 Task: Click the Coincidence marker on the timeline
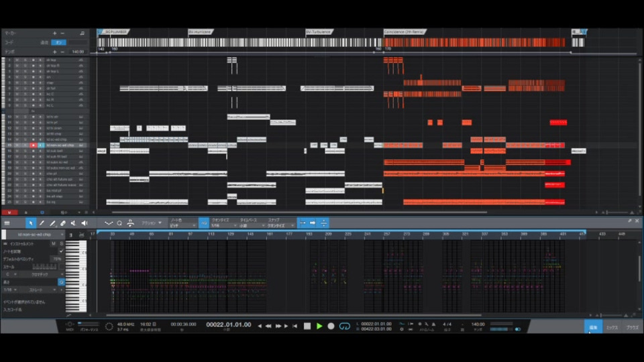(405, 32)
